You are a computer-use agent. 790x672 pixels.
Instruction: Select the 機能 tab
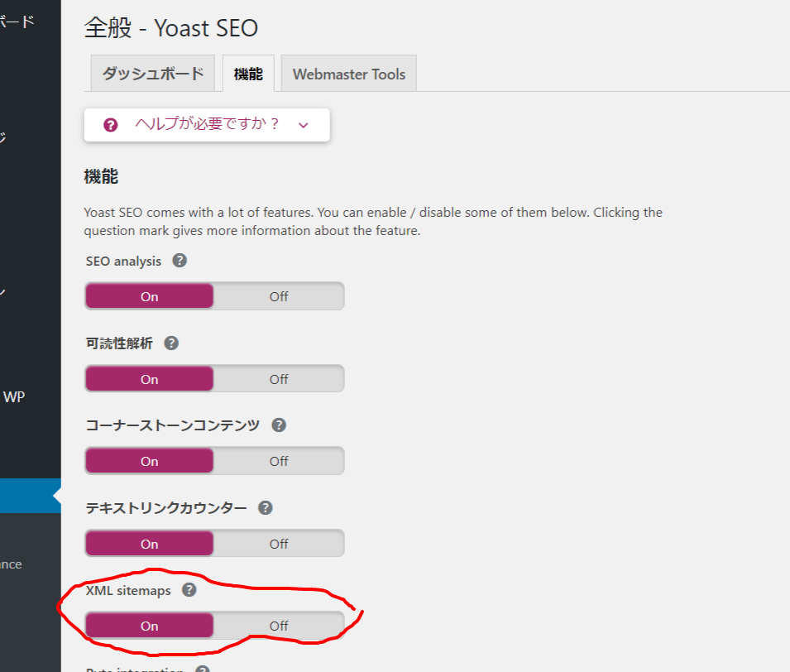pos(248,74)
